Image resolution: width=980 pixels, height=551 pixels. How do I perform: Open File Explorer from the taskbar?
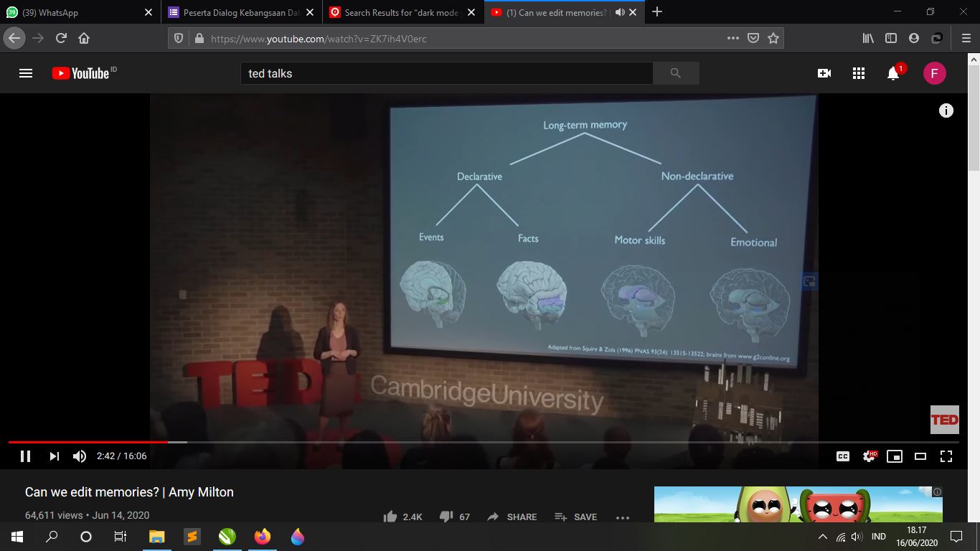156,537
